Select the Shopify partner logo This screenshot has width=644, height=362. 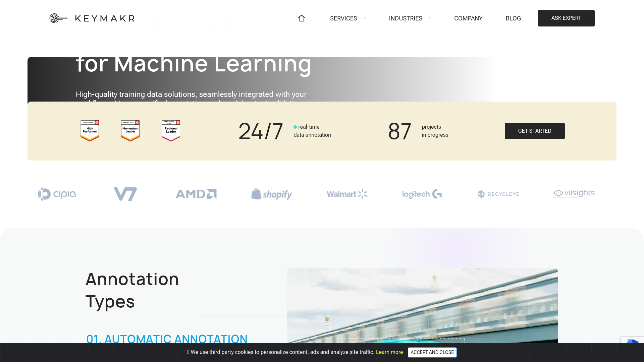271,194
